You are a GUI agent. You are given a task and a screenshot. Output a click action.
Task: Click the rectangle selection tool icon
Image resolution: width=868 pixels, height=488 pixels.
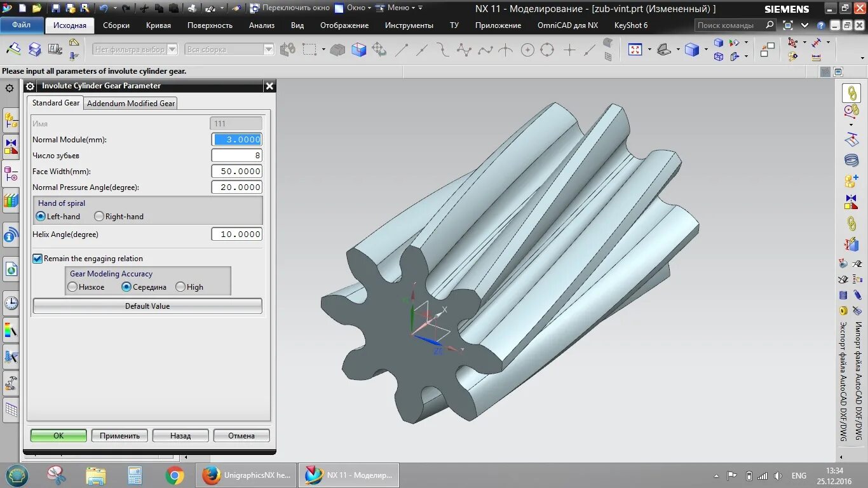click(x=309, y=50)
